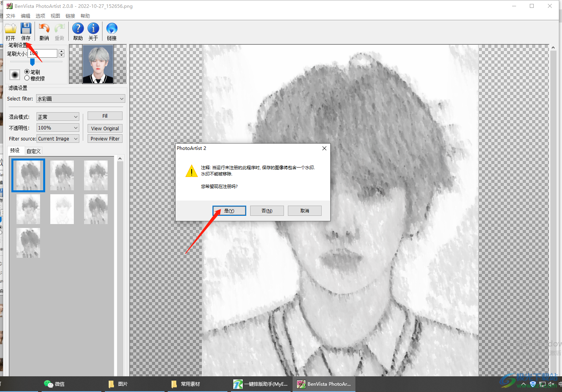This screenshot has width=562, height=392.
Task: Close the PhotoArtist 2 dialog with X
Action: [x=324, y=148]
